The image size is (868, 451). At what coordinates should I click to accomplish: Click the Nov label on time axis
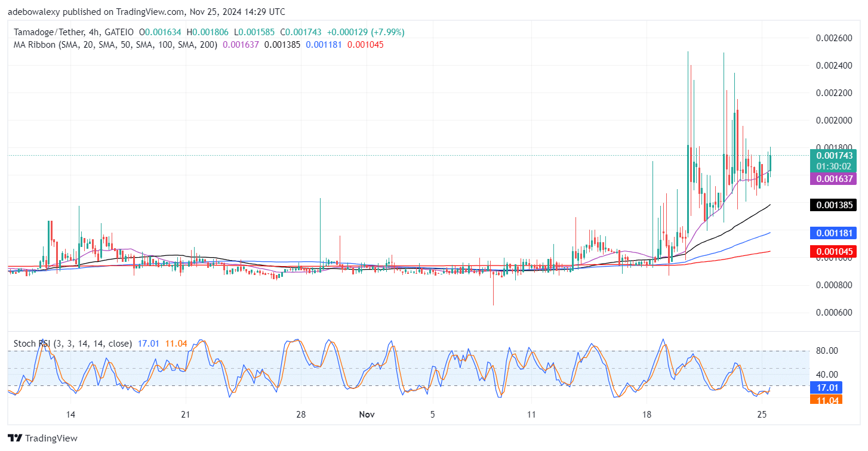[x=366, y=415]
